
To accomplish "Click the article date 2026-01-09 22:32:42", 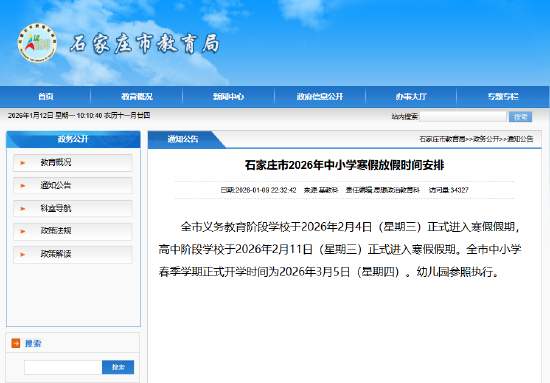I will click(x=266, y=190).
